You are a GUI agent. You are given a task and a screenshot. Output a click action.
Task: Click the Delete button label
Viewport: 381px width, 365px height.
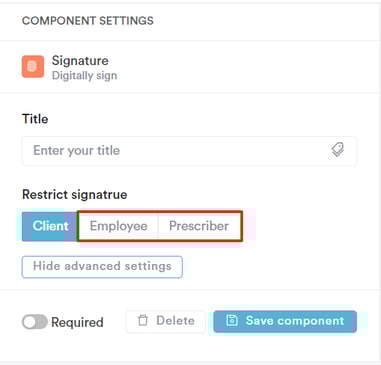(x=176, y=321)
